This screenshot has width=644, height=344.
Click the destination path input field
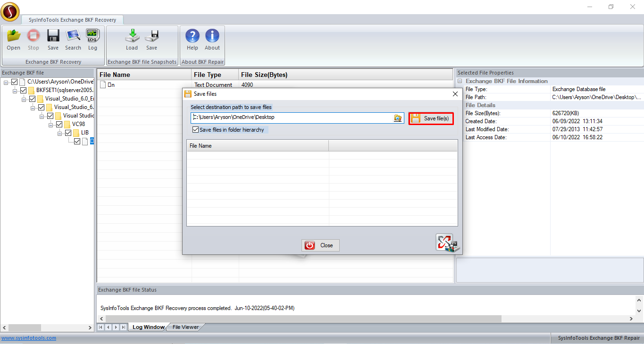coord(293,117)
